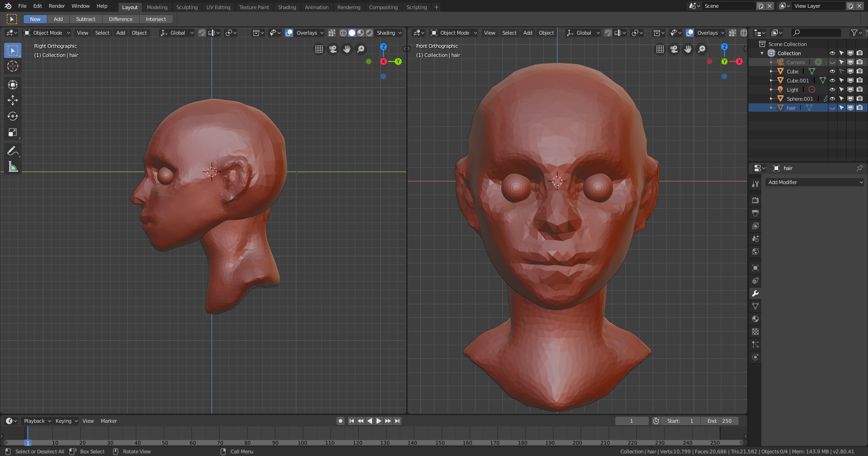Hide Cube in the outliner viewport

point(832,72)
